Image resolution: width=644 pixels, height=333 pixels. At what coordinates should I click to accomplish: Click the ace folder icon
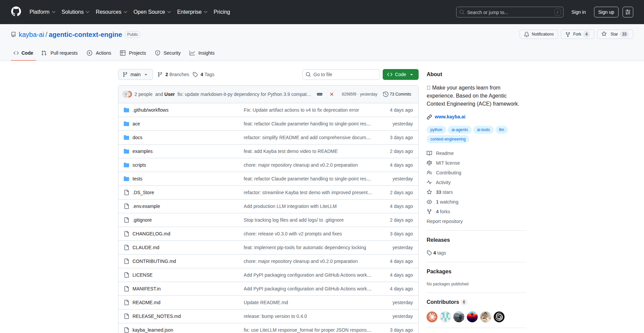pyautogui.click(x=126, y=124)
